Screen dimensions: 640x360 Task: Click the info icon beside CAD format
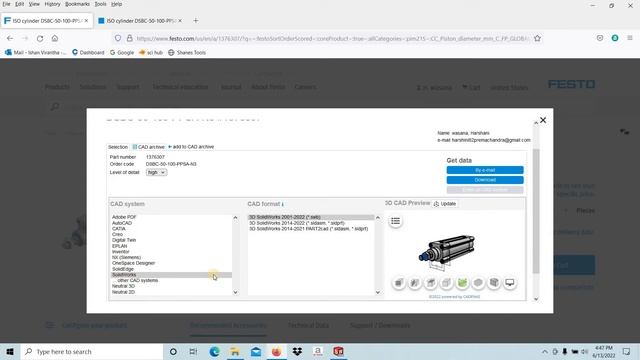(x=282, y=204)
